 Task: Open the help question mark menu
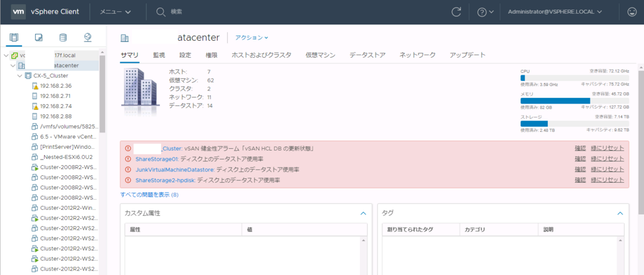pyautogui.click(x=485, y=13)
